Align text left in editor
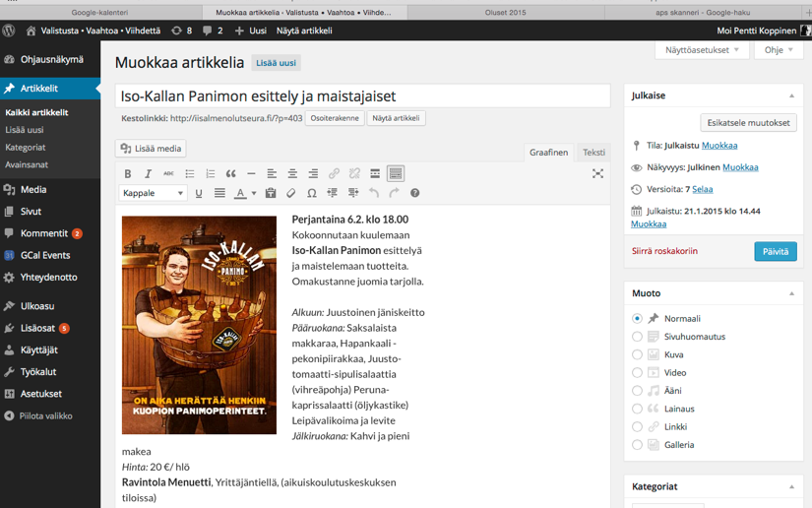Viewport: 812px width, 508px height. pyautogui.click(x=272, y=174)
